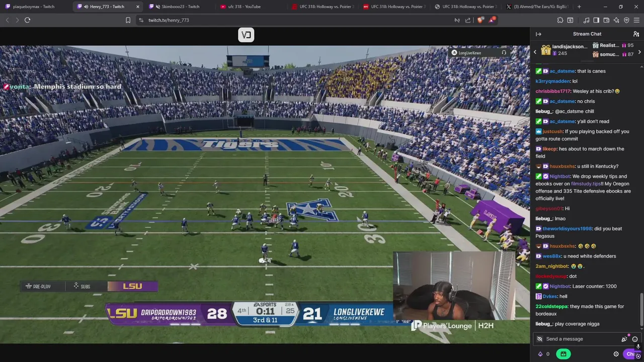The height and width of the screenshot is (362, 644).
Task: Switch to ufc 318 YouTube tab
Action: pos(252,7)
